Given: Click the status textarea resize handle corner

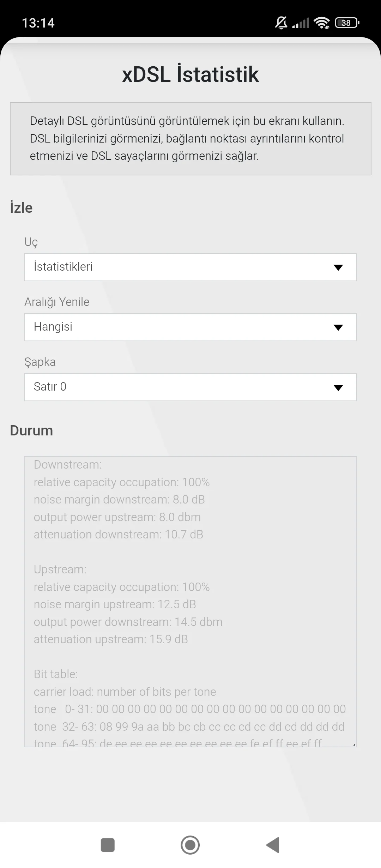Looking at the screenshot, I should 354,745.
